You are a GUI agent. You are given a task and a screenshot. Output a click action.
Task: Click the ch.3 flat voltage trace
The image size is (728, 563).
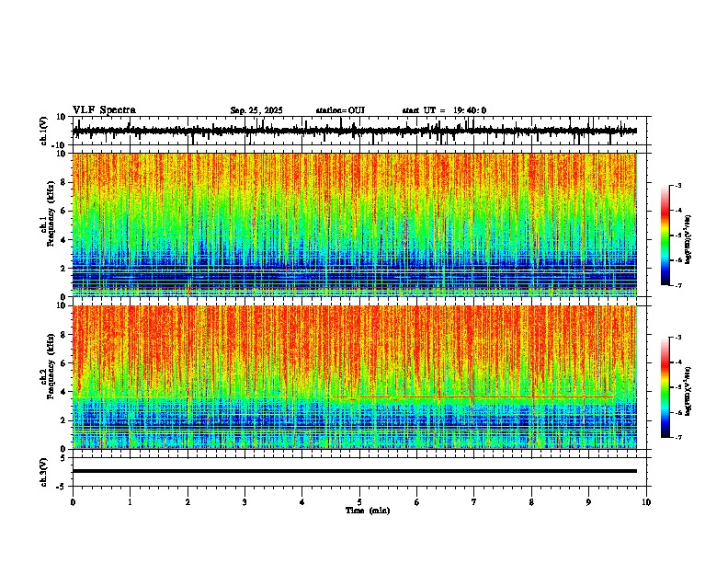355,471
